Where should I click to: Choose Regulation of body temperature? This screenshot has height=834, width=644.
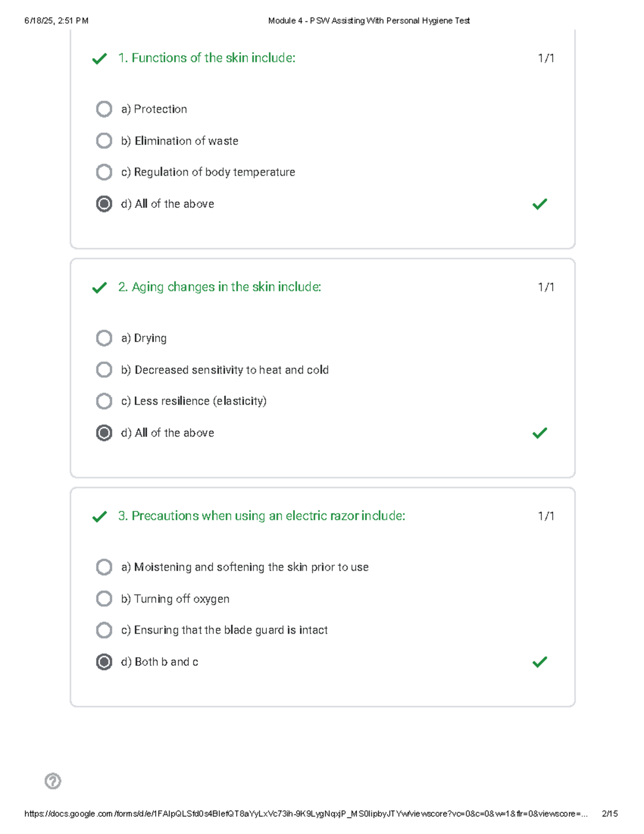point(104,172)
